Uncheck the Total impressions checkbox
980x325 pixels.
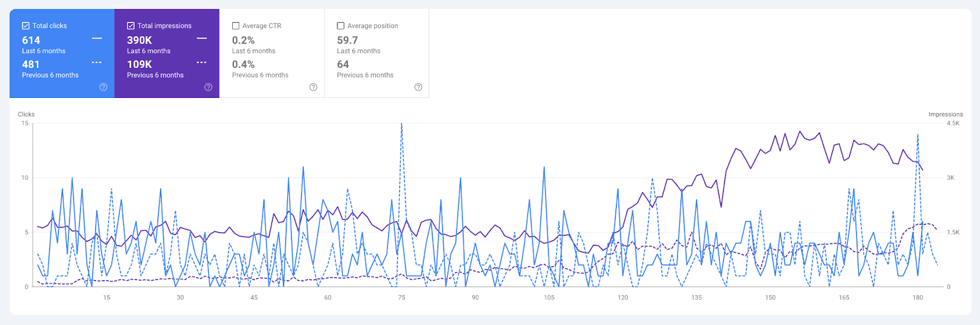coord(130,26)
